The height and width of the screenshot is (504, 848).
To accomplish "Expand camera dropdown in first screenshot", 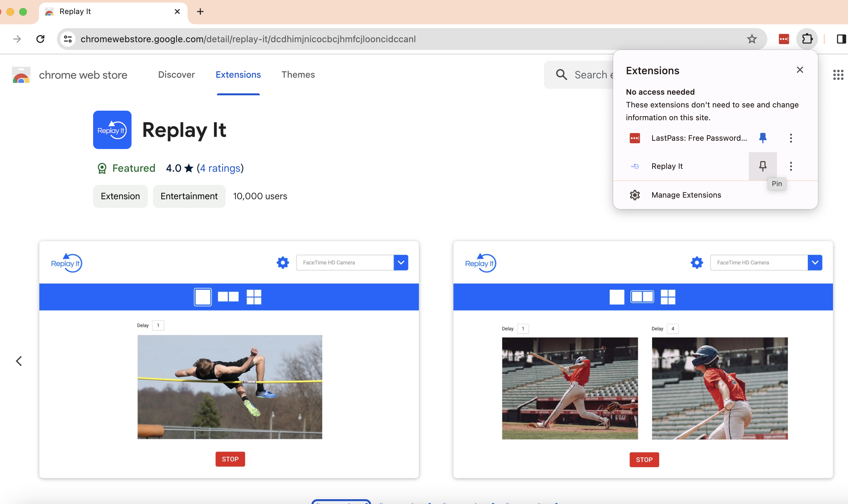I will [401, 263].
